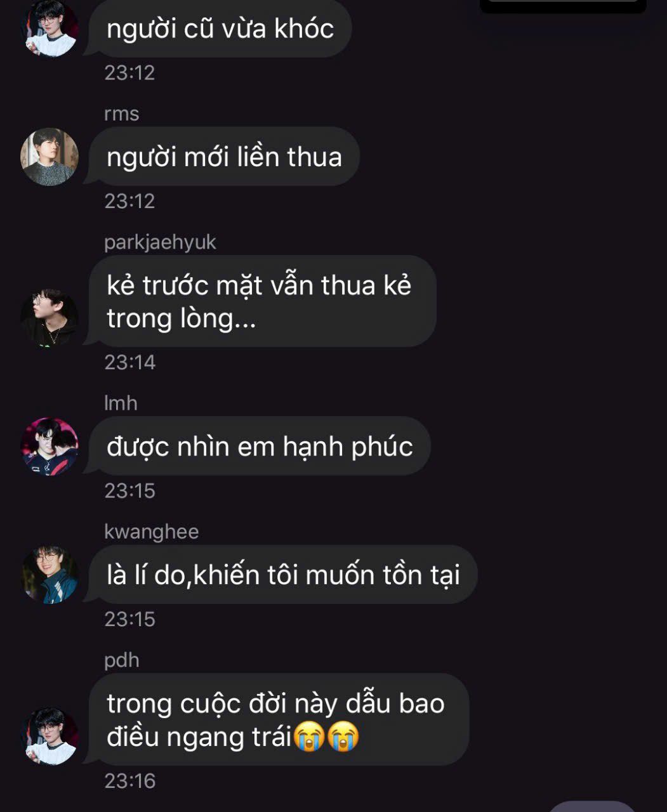Tap the avatar next to "trong cuộc đời này" message
The height and width of the screenshot is (812, 667).
(x=50, y=735)
